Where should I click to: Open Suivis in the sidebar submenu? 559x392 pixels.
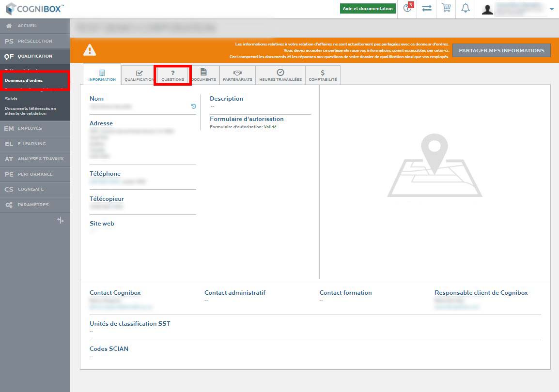11,99
